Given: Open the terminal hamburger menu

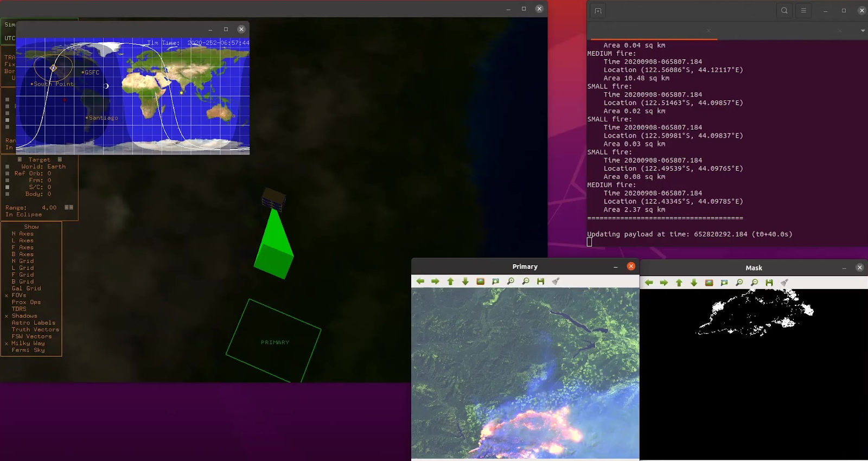Looking at the screenshot, I should [x=803, y=11].
